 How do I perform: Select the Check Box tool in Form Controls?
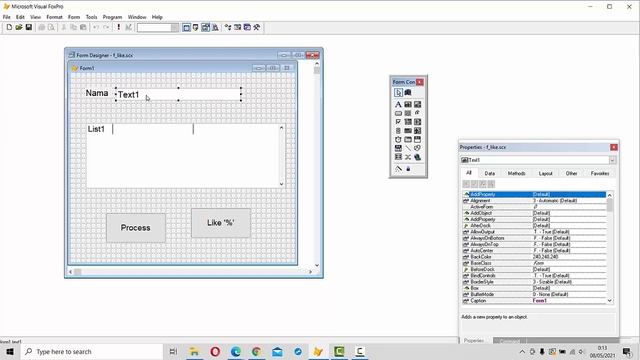tap(398, 122)
